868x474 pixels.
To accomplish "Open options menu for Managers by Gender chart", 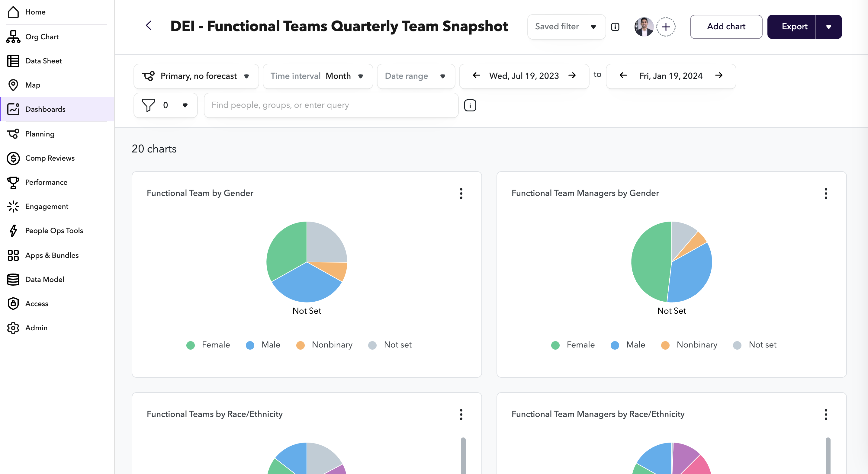I will 825,193.
